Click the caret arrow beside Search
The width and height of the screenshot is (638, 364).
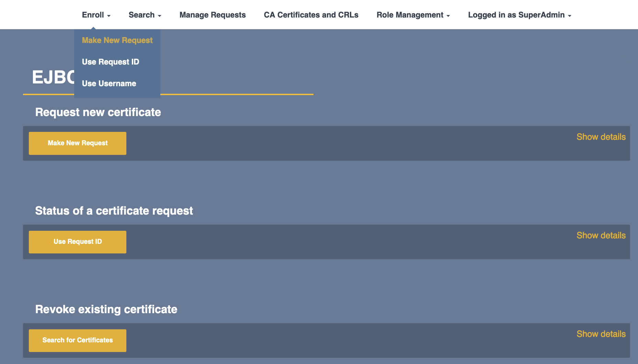pos(160,16)
